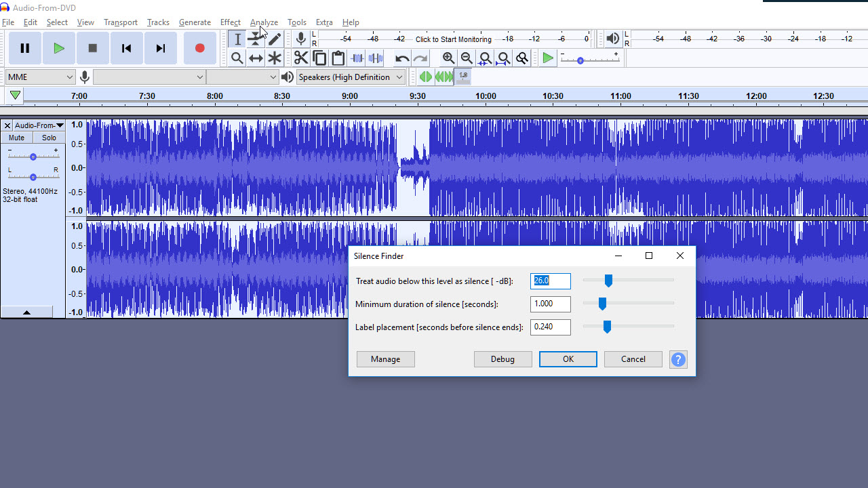Click OK in the Silence Finder dialog
Screen dimensions: 868x488
coord(568,359)
